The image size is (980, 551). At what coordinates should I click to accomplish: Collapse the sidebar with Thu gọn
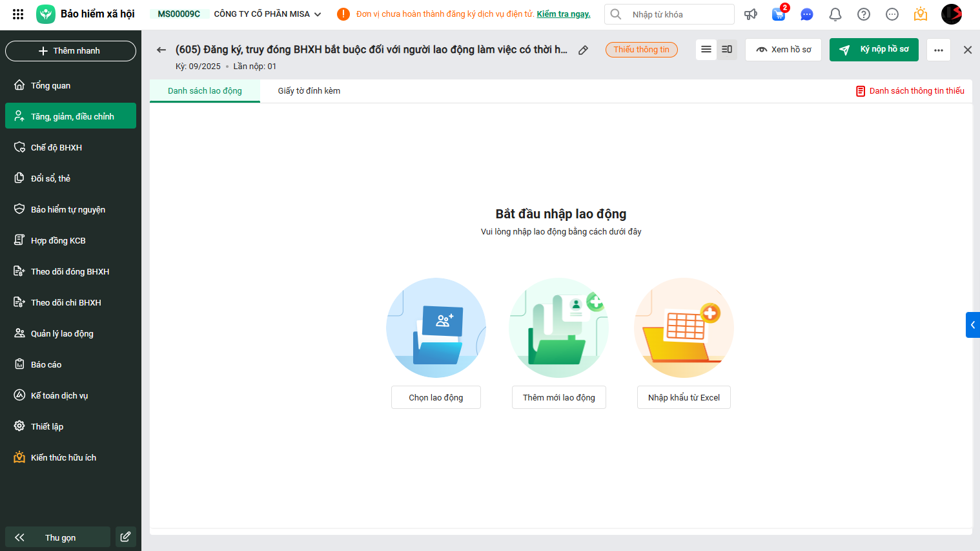[57, 537]
